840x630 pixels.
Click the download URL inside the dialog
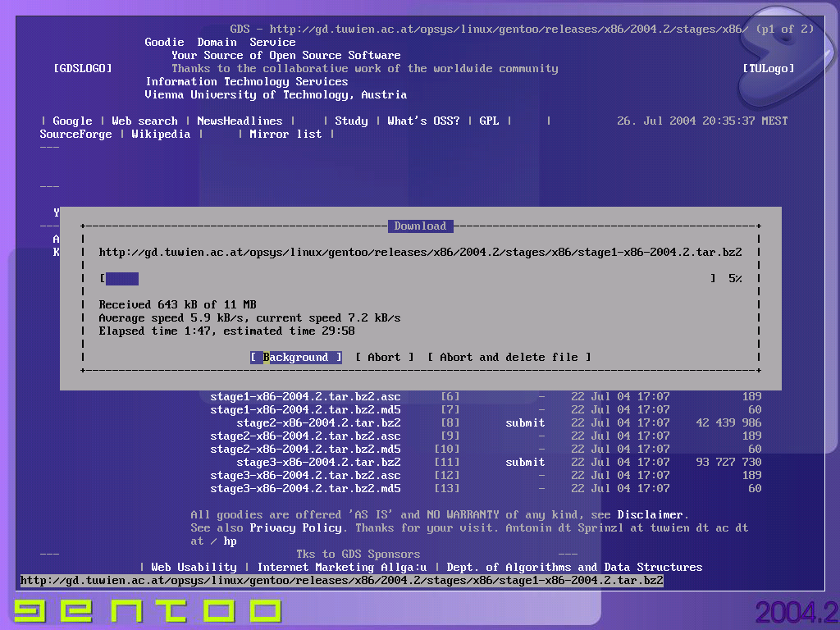coord(421,253)
